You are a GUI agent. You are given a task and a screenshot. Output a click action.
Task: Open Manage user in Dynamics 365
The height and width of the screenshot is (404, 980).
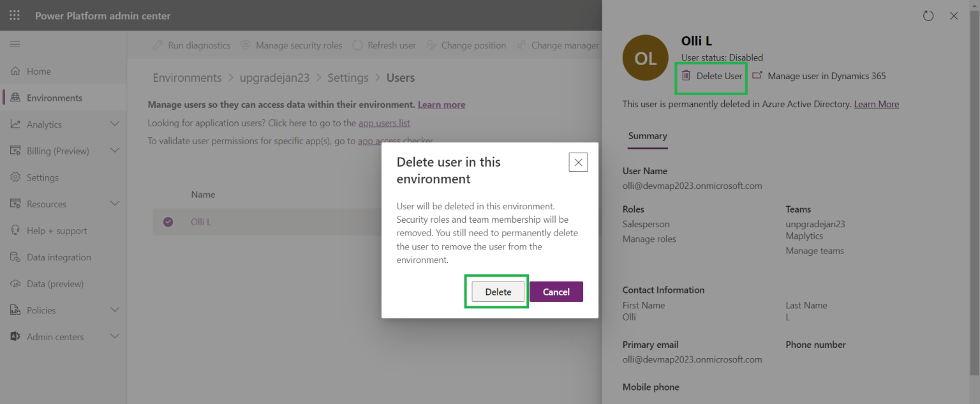(x=819, y=75)
